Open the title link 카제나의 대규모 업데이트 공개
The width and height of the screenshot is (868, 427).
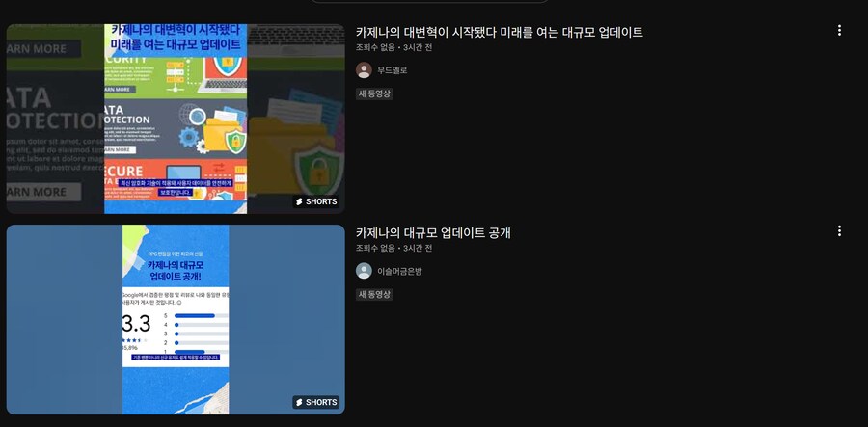pos(433,233)
